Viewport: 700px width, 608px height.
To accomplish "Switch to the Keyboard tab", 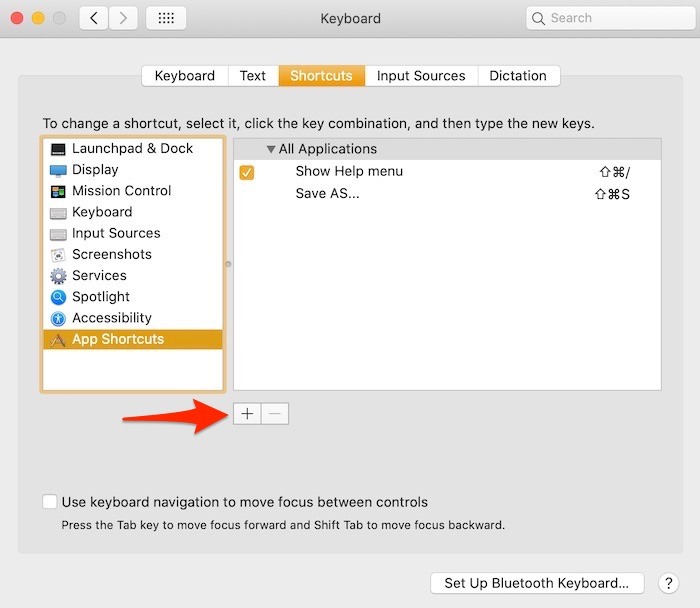I will 185,76.
